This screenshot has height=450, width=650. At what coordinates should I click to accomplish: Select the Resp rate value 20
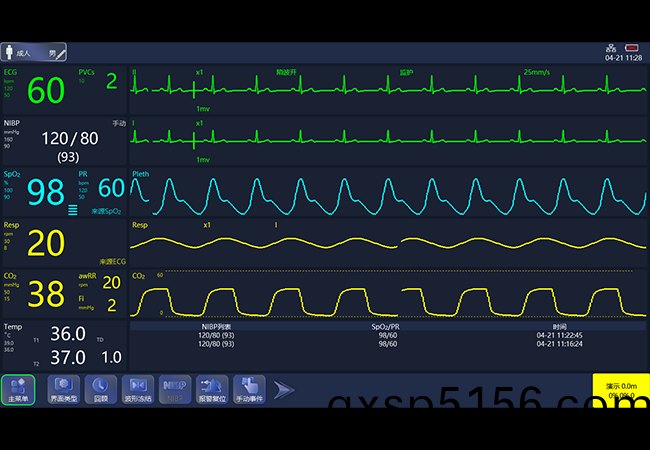click(x=46, y=243)
